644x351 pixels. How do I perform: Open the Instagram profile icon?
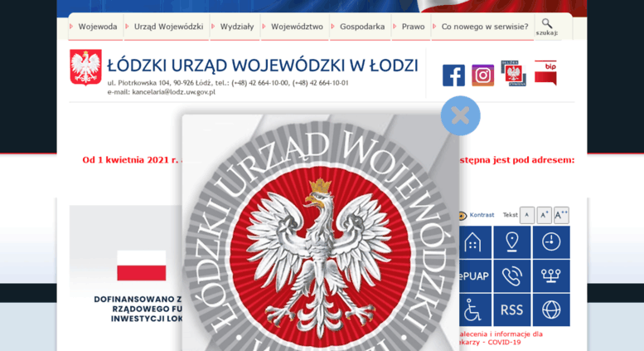482,76
